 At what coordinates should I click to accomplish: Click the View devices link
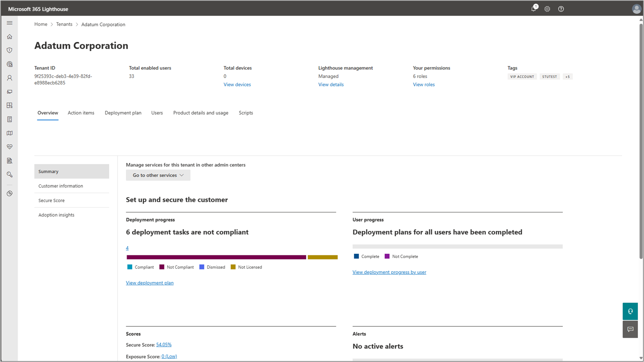(237, 84)
